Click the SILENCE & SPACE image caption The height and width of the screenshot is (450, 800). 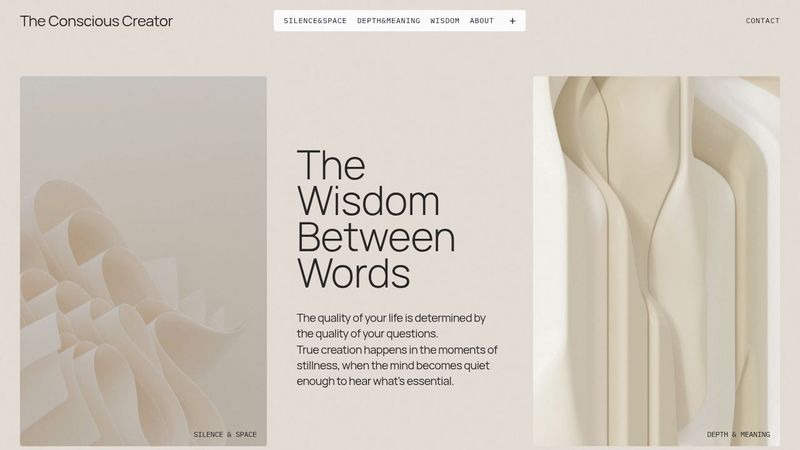[225, 434]
